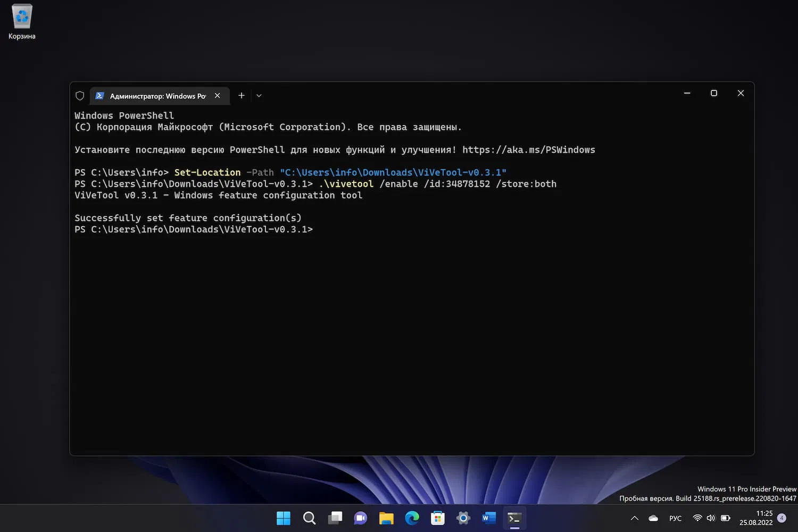Add a new terminal tab

tap(242, 96)
